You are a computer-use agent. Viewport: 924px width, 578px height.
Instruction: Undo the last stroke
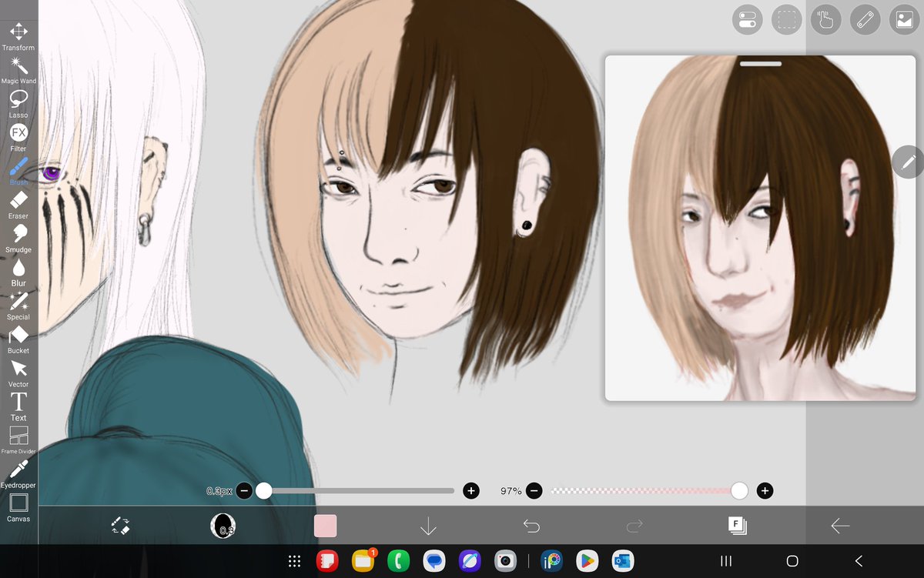(x=531, y=526)
